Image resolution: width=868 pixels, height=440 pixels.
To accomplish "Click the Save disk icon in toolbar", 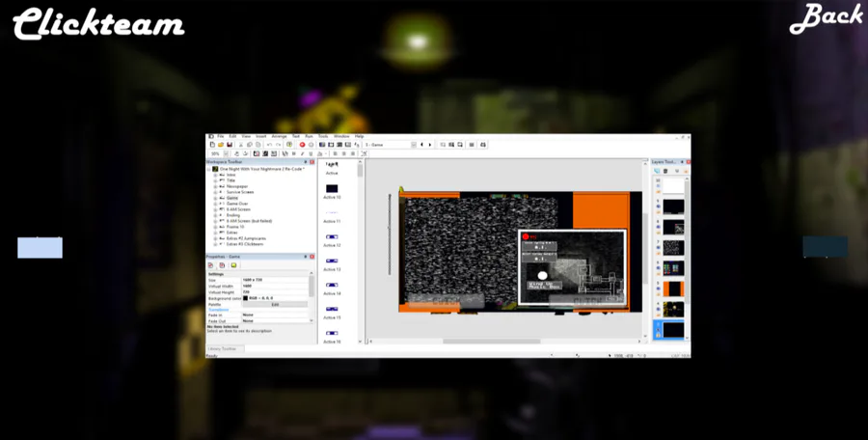I will pyautogui.click(x=230, y=145).
